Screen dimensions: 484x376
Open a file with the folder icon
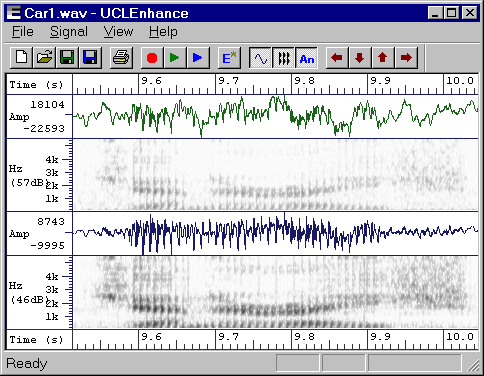click(x=45, y=58)
